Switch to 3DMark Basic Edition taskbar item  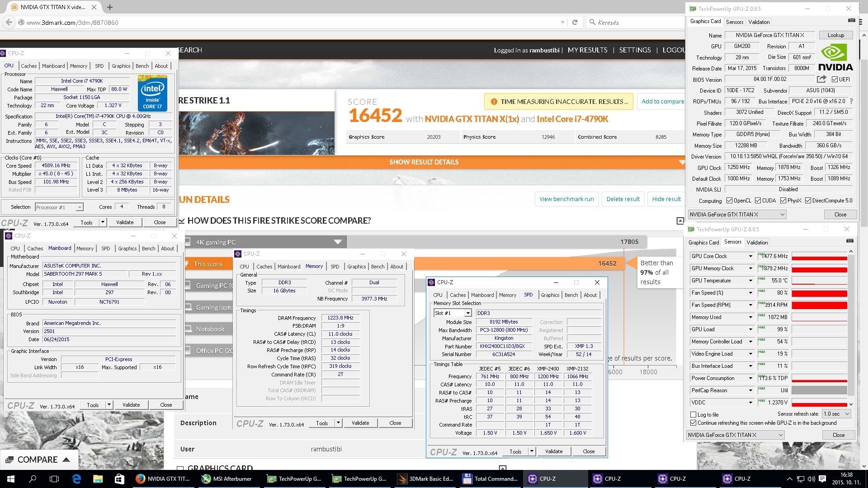(x=425, y=479)
